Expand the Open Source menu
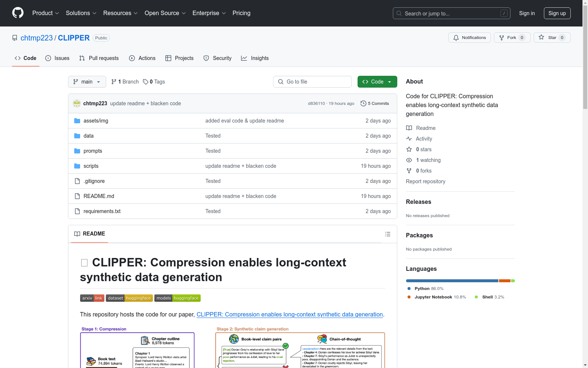This screenshot has height=368, width=588. pos(165,13)
